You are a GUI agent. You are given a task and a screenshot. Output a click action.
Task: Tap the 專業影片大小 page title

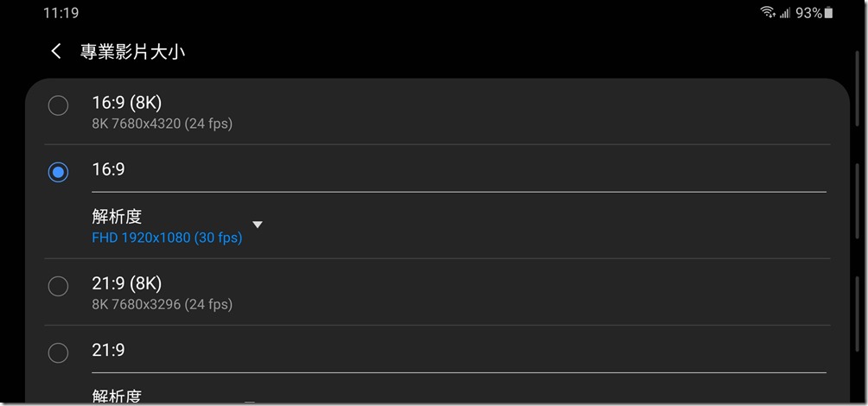pyautogui.click(x=133, y=52)
